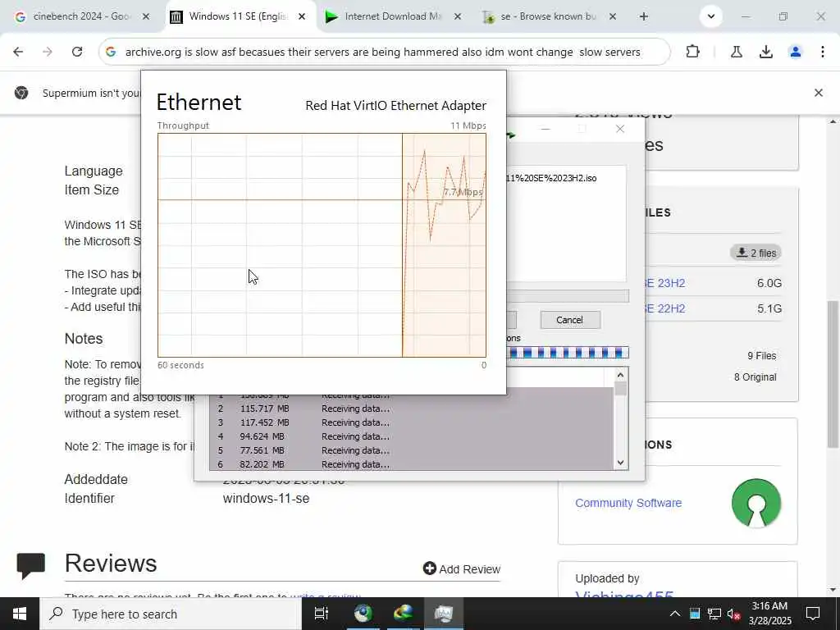Open the browser extensions puzzle icon
840x630 pixels.
coord(692,52)
